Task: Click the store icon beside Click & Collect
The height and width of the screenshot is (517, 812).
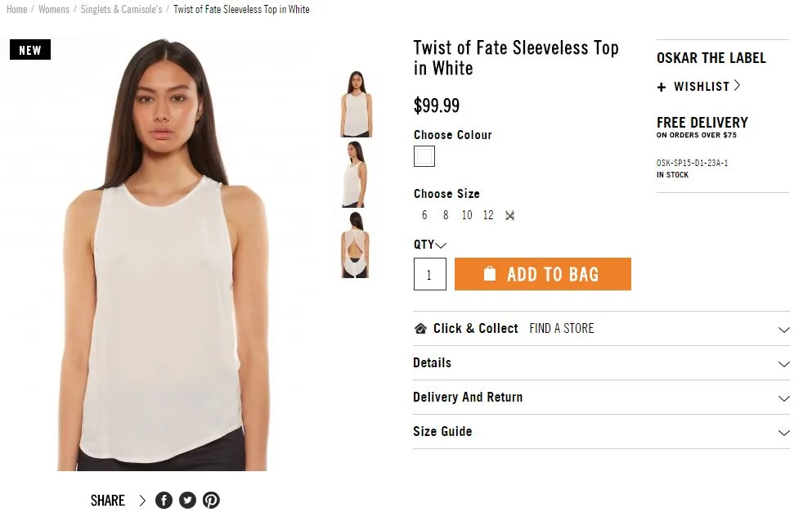Action: [420, 329]
